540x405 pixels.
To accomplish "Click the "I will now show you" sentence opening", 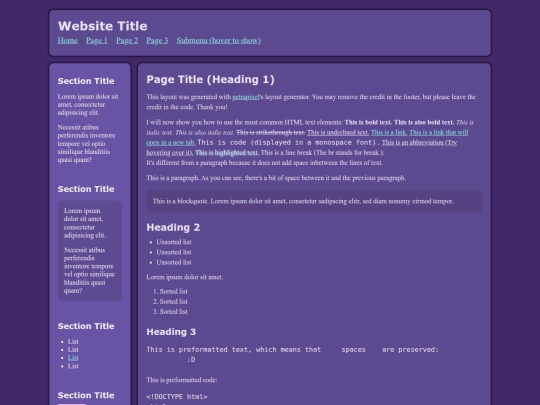I will click(245, 122).
